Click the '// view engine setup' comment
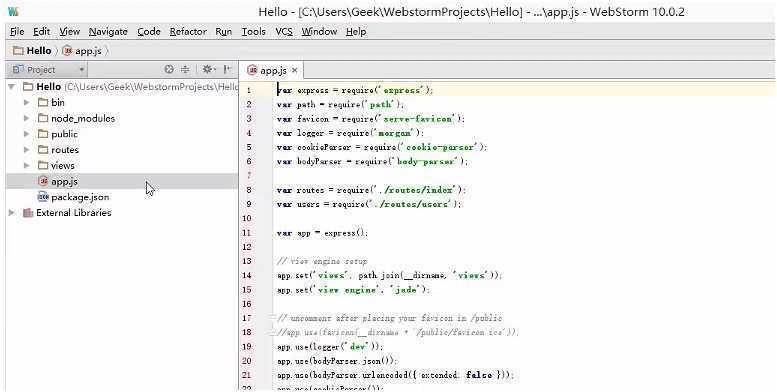Viewport: 777px width, 392px height. click(322, 261)
